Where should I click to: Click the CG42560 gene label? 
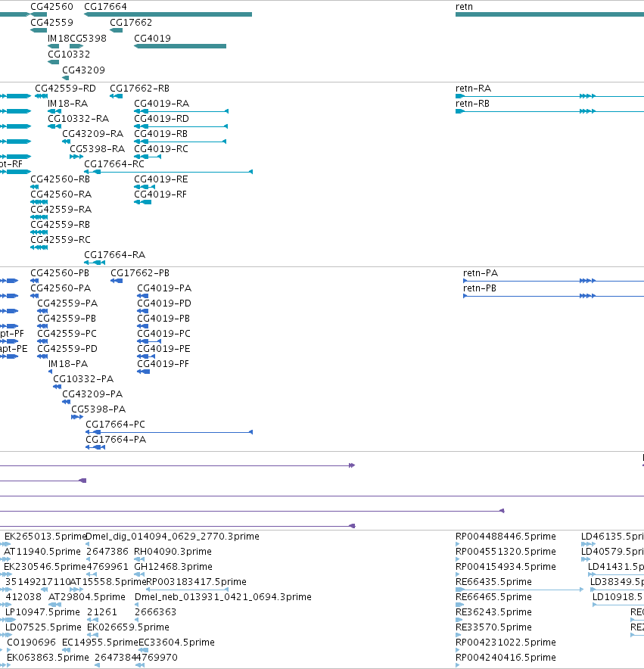coord(51,6)
